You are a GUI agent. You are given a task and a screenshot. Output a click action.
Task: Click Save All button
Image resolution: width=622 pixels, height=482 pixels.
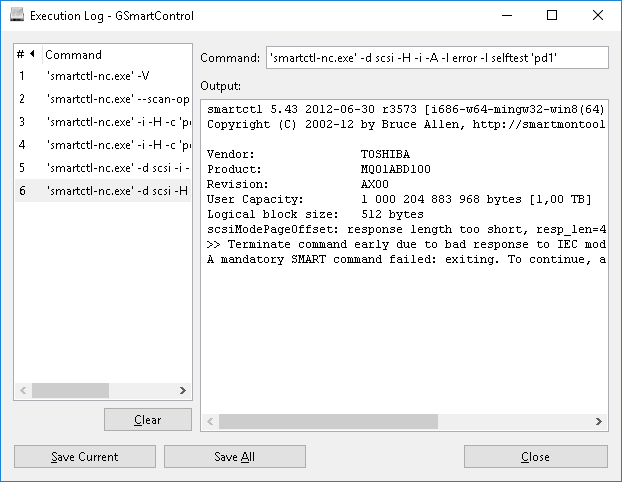point(234,457)
